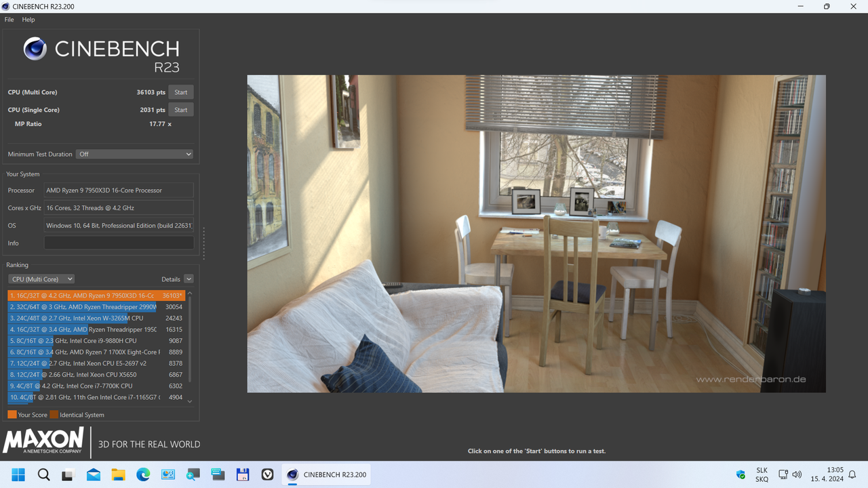Open Windows Security from the system tray
The height and width of the screenshot is (488, 868).
(x=741, y=474)
